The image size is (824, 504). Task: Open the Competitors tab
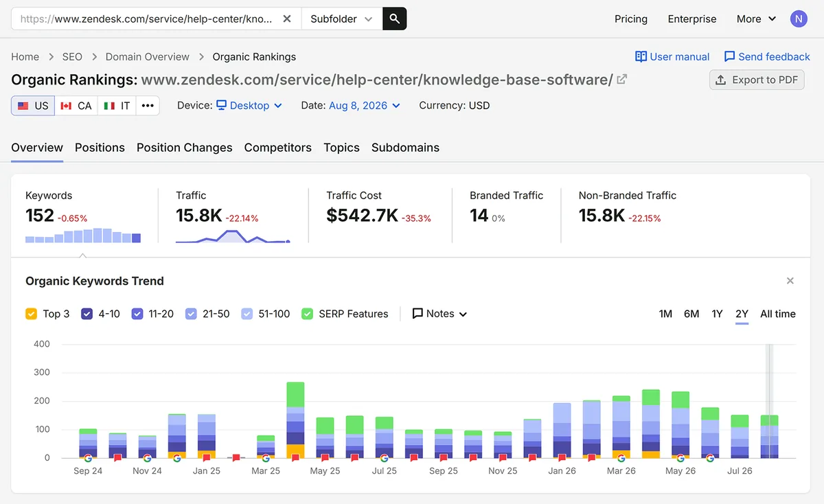(278, 148)
